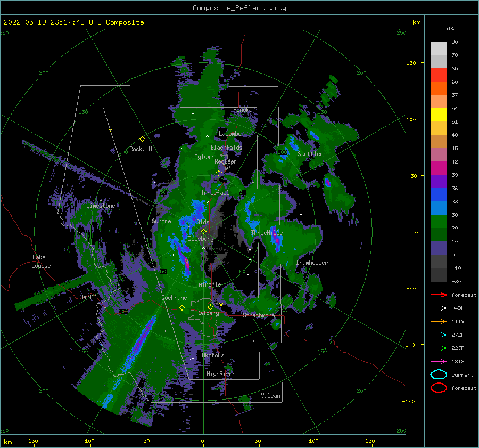The width and height of the screenshot is (479, 448).
Task: Click the ThreeHills label
Action: (267, 233)
